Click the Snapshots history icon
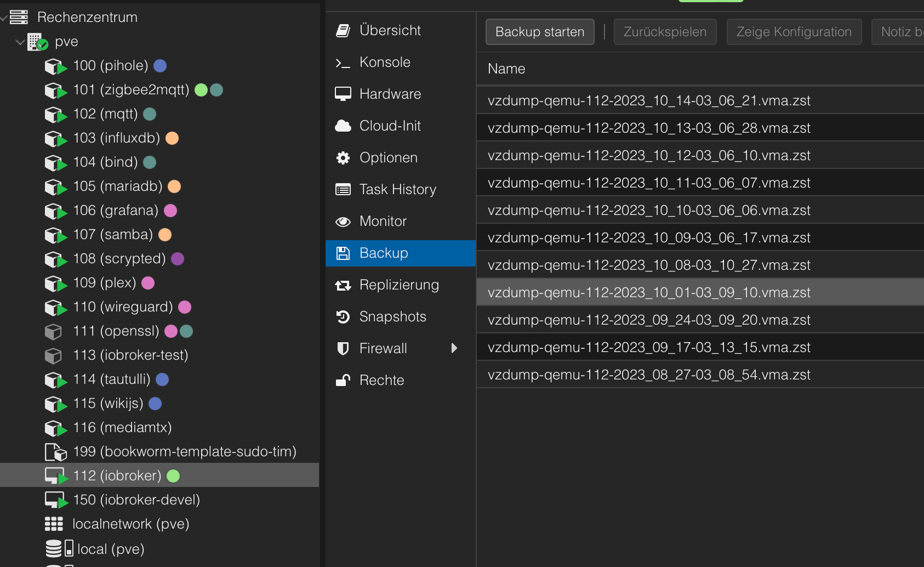The height and width of the screenshot is (567, 924). coord(343,317)
